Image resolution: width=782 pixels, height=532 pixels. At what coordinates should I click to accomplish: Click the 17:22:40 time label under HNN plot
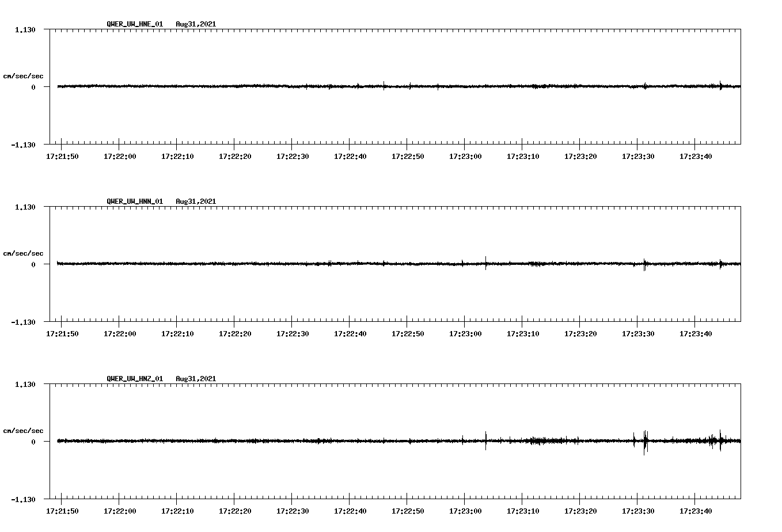pos(350,334)
